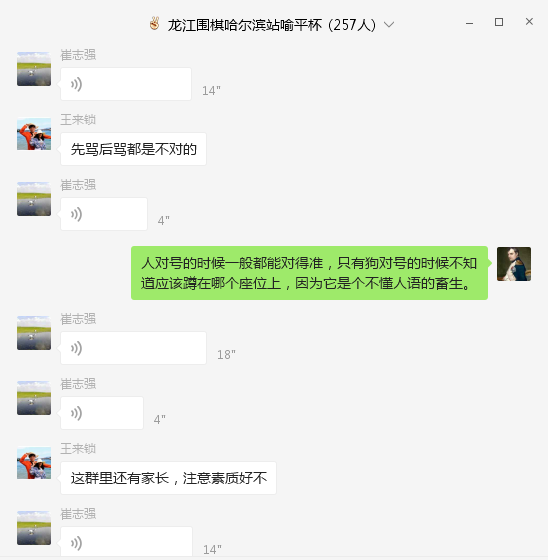Play the 18-second voice message
The image size is (548, 560).
tap(133, 348)
